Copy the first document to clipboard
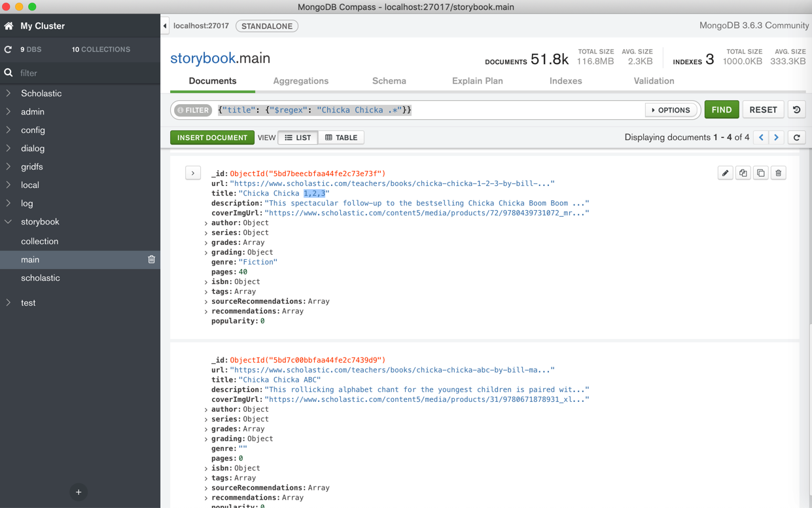The height and width of the screenshot is (508, 812). [x=743, y=173]
